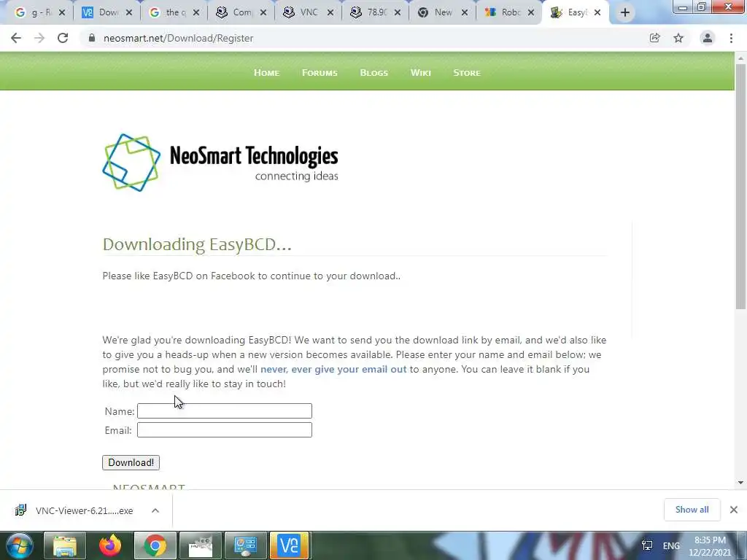Click the address bar URL
This screenshot has width=747, height=560.
pos(178,38)
